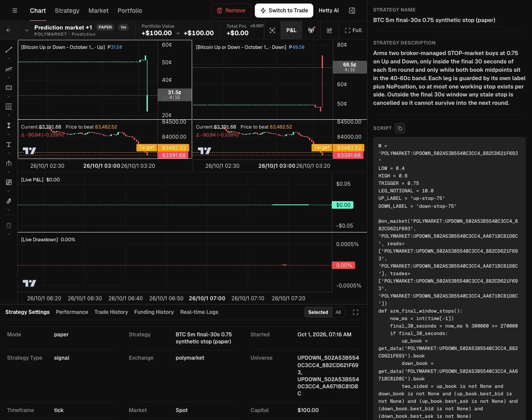Click the Bitcoin Up or Down Up legend
Image resolution: width=532 pixels, height=420 pixels.
click(63, 47)
